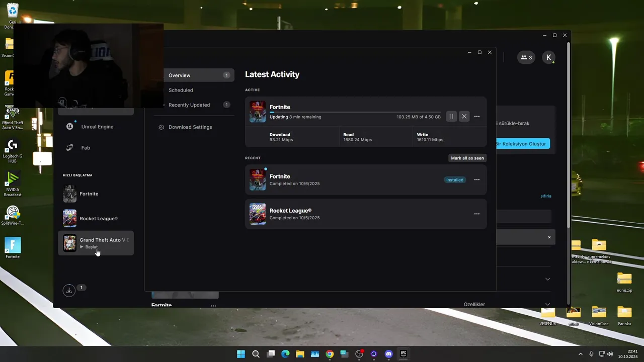644x362 pixels.
Task: Click the Unreal Engine logo icon
Action: click(x=70, y=127)
